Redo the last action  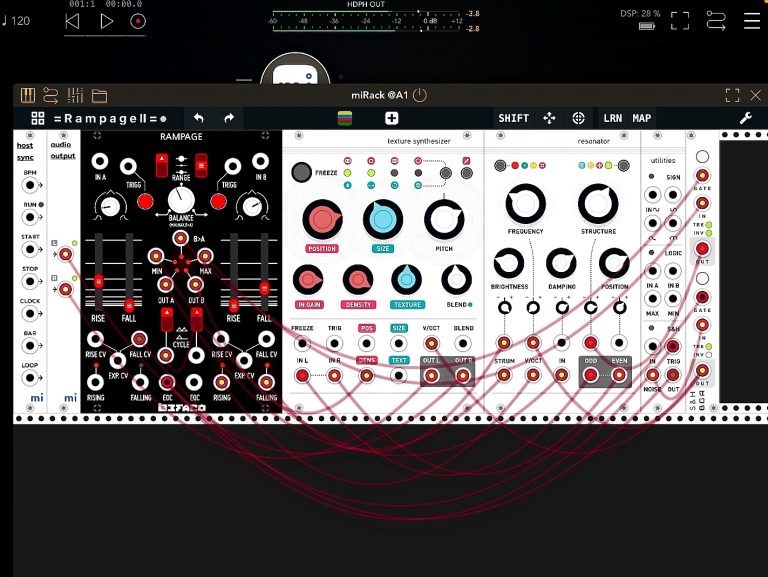[229, 118]
